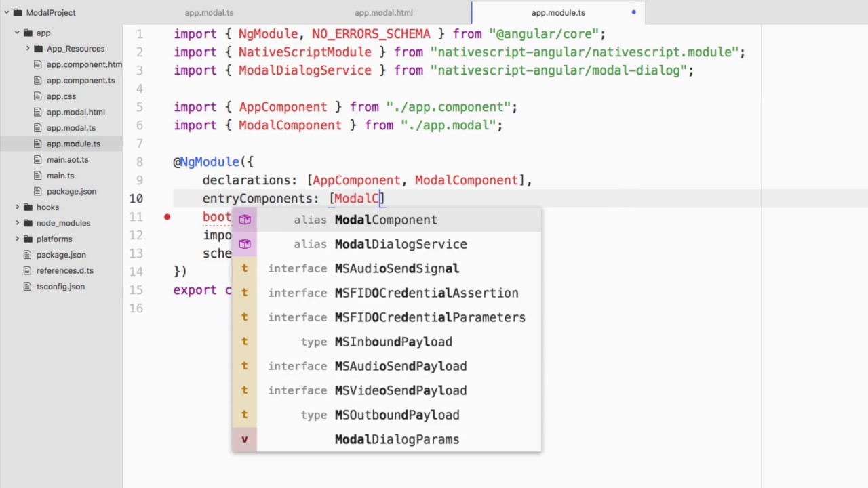Choose ModalComponent from autocomplete suggestions
Viewport: 868px width, 488px height.
click(x=387, y=220)
